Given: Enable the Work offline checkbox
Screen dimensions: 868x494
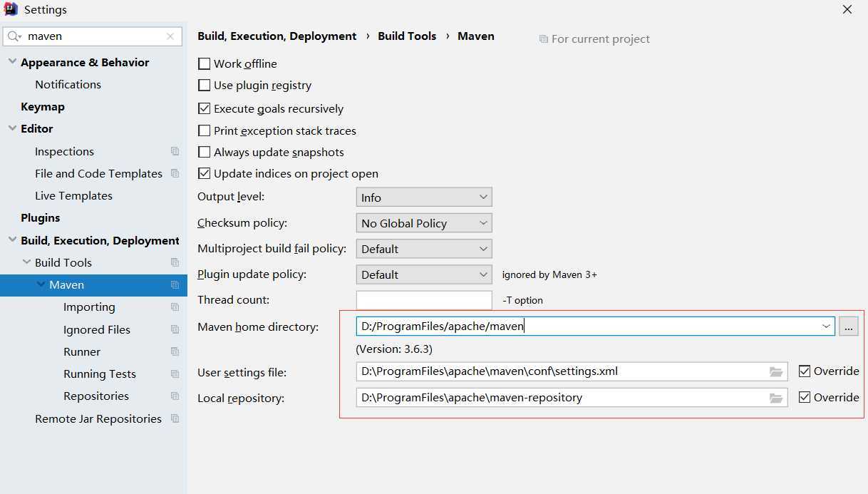Looking at the screenshot, I should pos(205,64).
